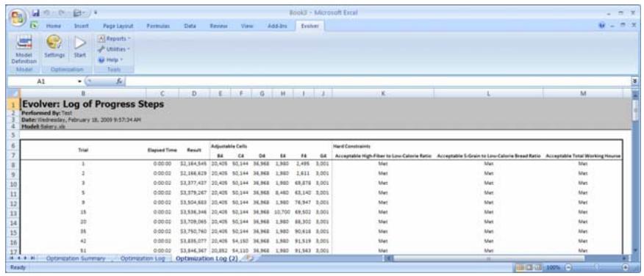Click the zoom out minus button

click(569, 267)
